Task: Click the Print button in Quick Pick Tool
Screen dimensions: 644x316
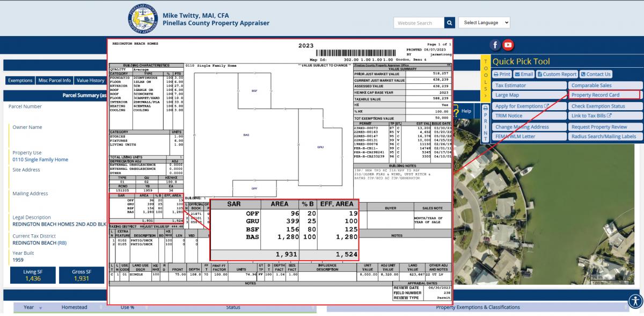Action: 502,74
